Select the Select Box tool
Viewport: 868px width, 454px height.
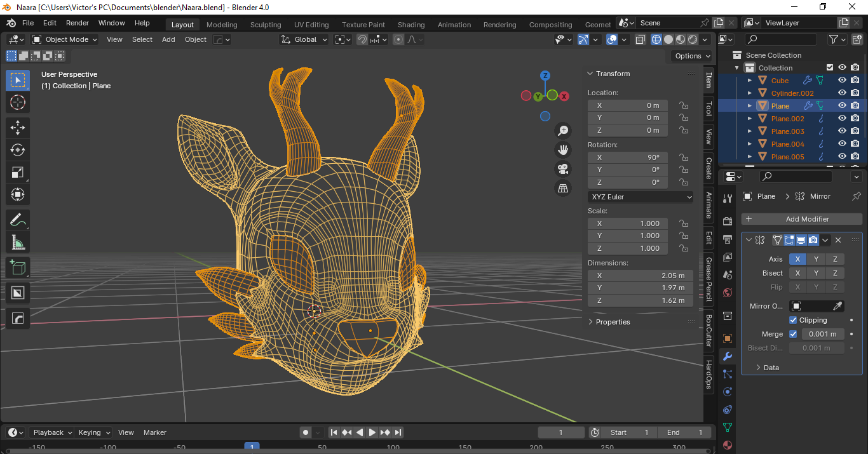[x=18, y=80]
